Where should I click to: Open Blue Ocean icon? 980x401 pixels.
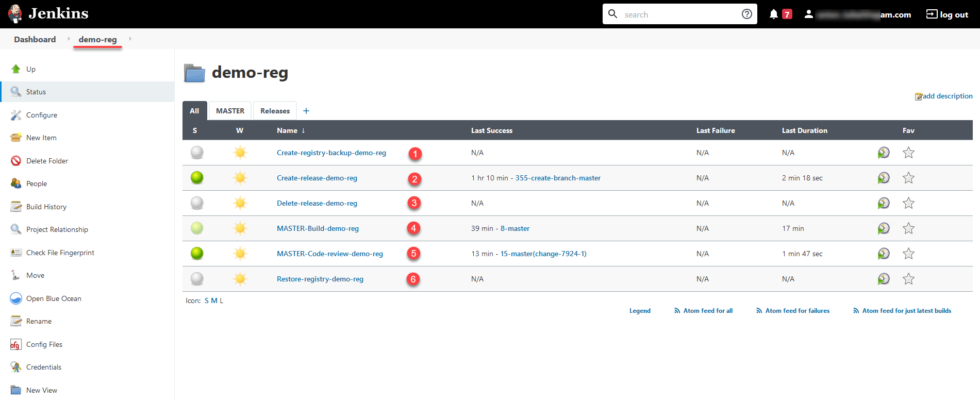16,298
